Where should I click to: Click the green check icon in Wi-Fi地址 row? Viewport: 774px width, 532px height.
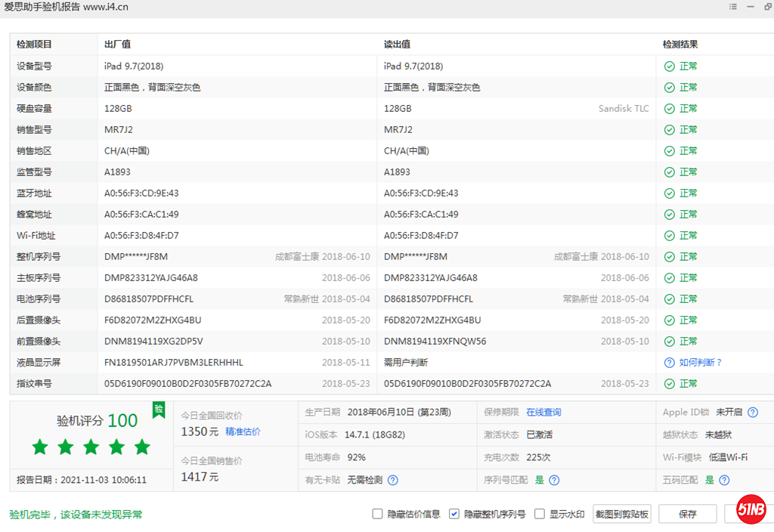pos(670,236)
